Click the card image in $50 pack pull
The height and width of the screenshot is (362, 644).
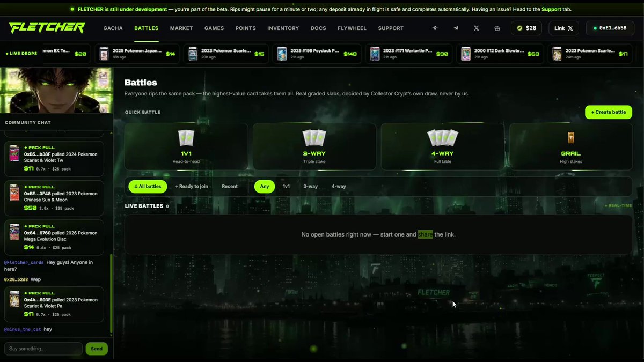(x=14, y=193)
